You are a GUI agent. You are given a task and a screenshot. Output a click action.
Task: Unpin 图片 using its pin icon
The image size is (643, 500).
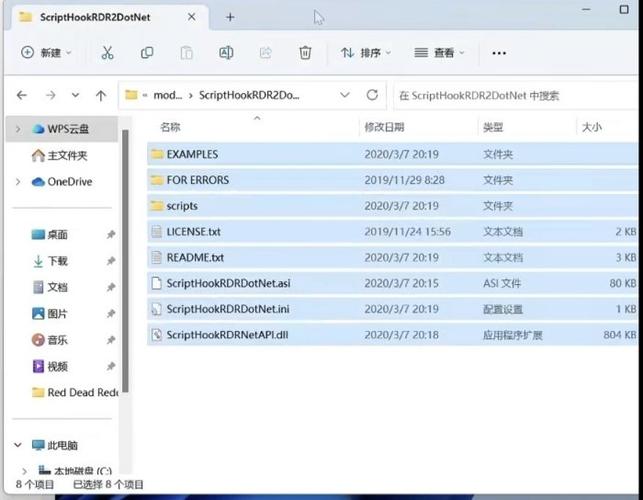point(111,314)
